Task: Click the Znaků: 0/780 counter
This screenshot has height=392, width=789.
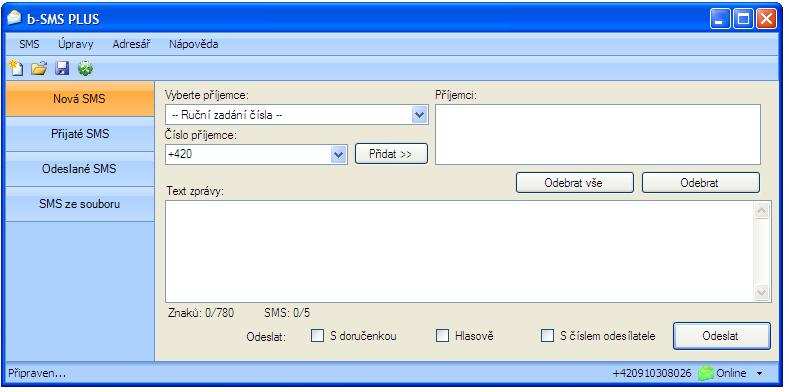Action: pos(201,313)
